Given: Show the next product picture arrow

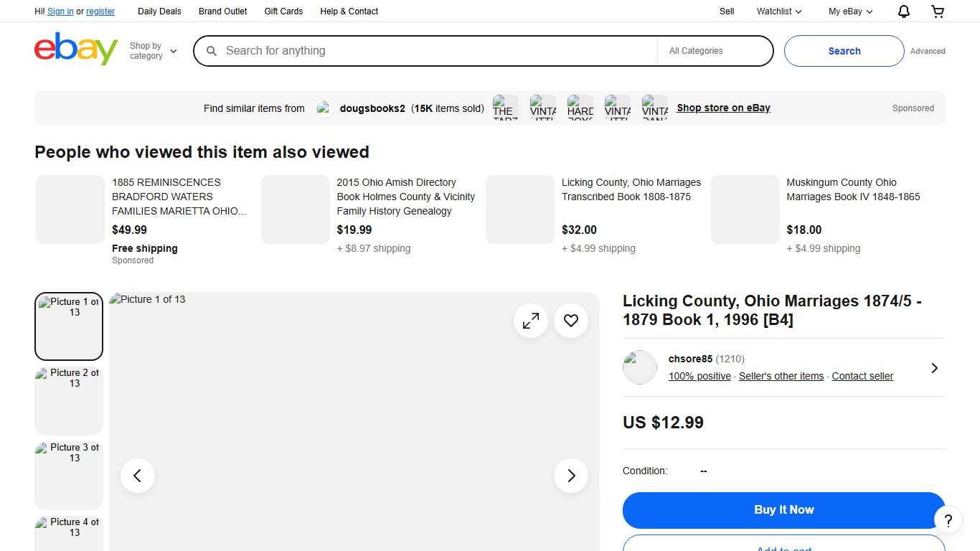Looking at the screenshot, I should point(570,475).
